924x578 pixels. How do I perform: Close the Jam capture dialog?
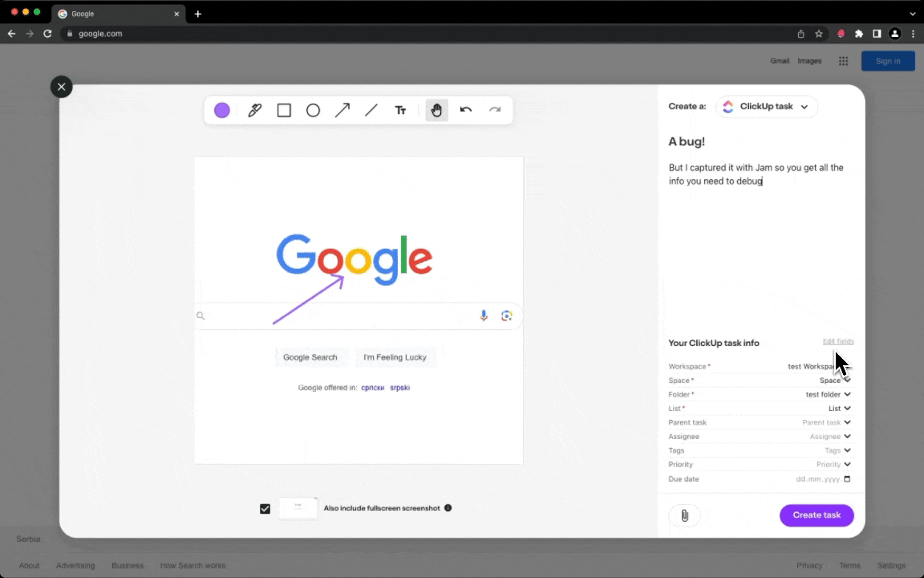[x=61, y=87]
